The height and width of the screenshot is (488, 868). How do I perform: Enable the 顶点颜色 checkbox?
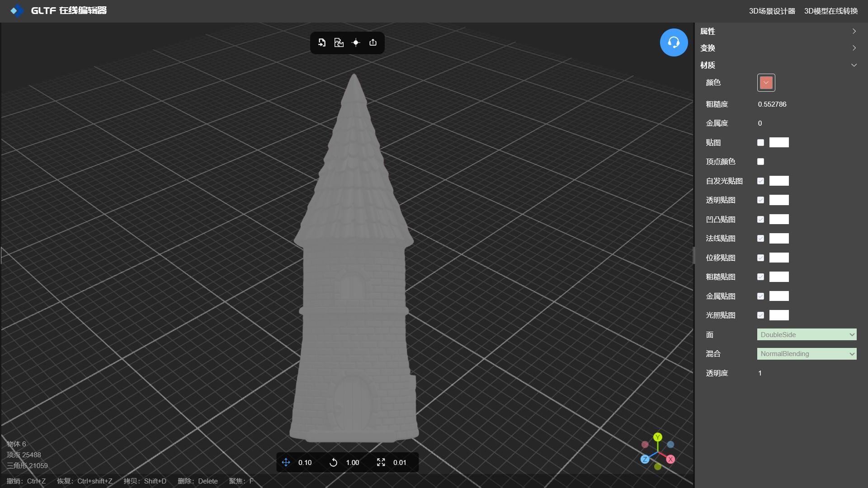[760, 161]
